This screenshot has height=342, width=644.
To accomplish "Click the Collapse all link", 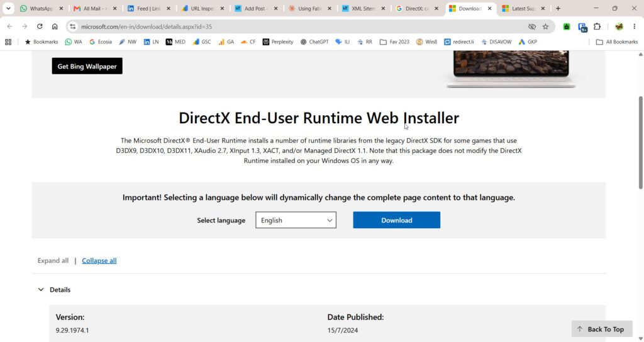I will [99, 261].
